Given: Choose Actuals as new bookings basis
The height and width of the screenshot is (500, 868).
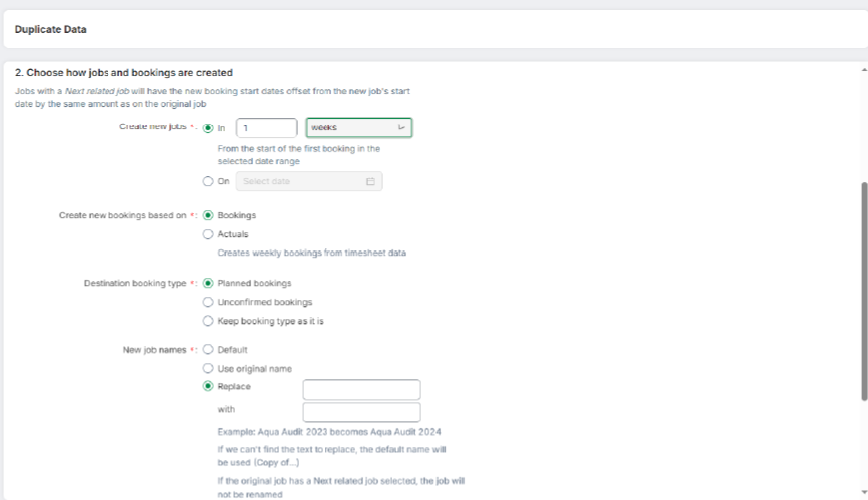Looking at the screenshot, I should (x=208, y=234).
